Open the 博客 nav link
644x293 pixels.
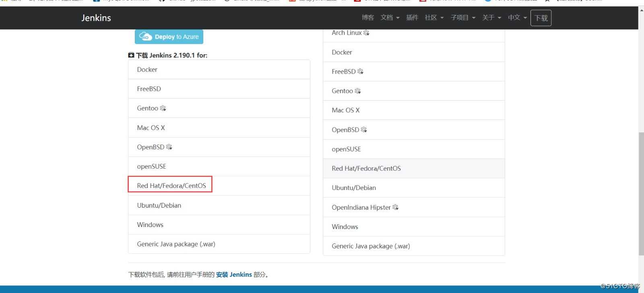367,18
